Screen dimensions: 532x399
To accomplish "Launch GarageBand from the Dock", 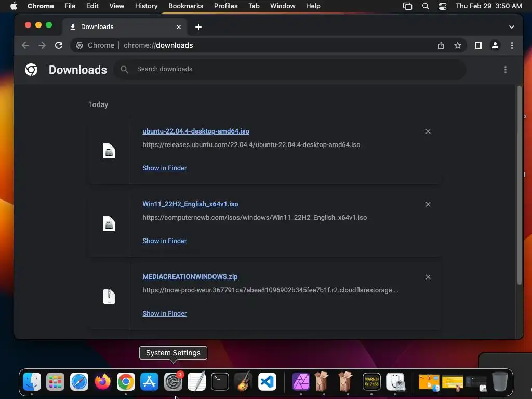I will (244, 382).
